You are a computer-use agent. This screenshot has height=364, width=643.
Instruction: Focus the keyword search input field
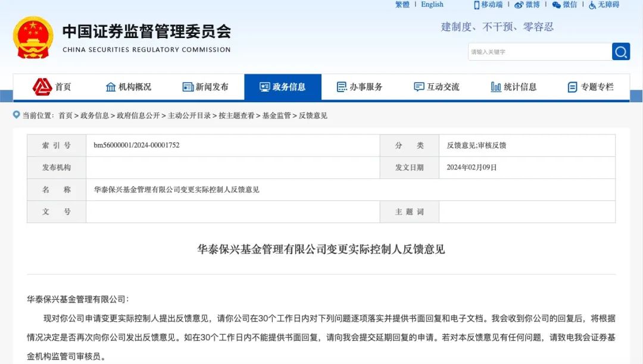pyautogui.click(x=540, y=52)
